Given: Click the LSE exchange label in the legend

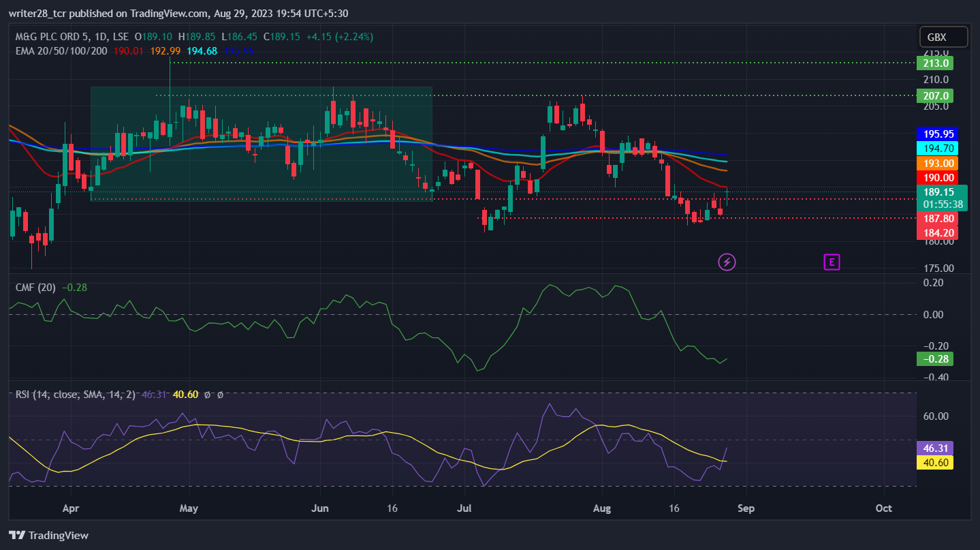Looking at the screenshot, I should coord(121,37).
